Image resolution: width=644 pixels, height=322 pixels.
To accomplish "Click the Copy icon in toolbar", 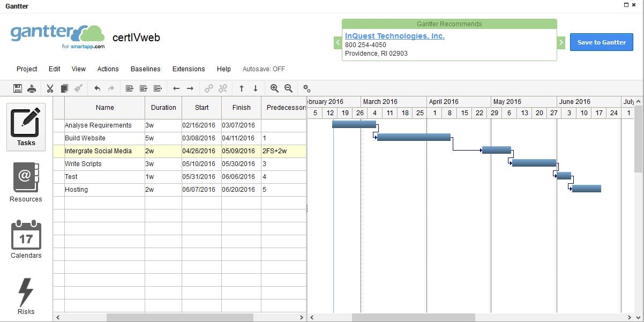I will click(x=64, y=88).
